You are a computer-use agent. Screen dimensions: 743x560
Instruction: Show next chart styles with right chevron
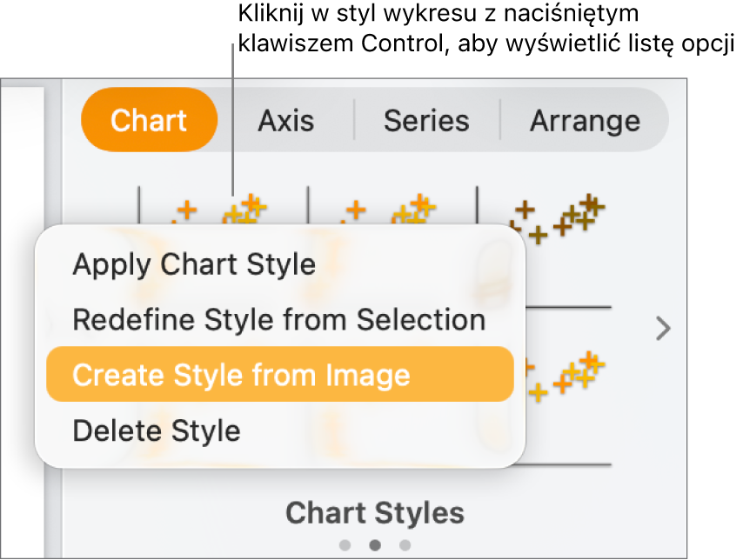(663, 328)
